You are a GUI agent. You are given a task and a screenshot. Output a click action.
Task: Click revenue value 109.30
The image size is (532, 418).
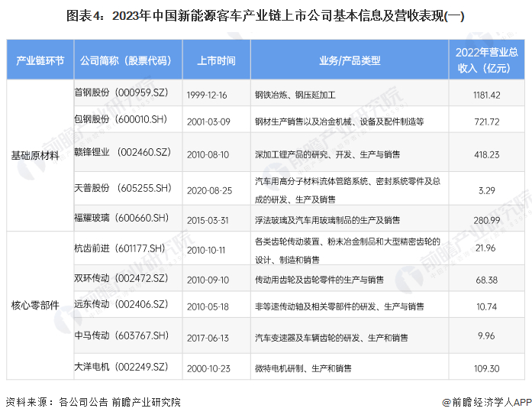[486, 368]
